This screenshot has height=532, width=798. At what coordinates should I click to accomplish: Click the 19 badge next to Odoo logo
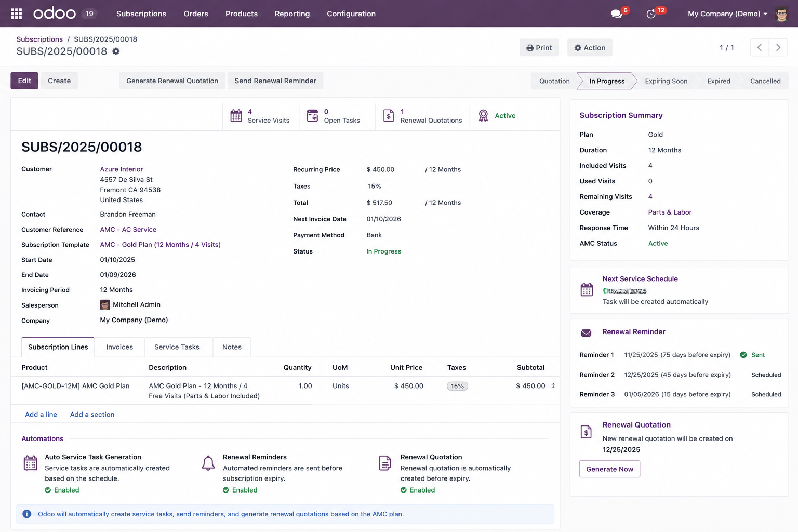point(89,14)
